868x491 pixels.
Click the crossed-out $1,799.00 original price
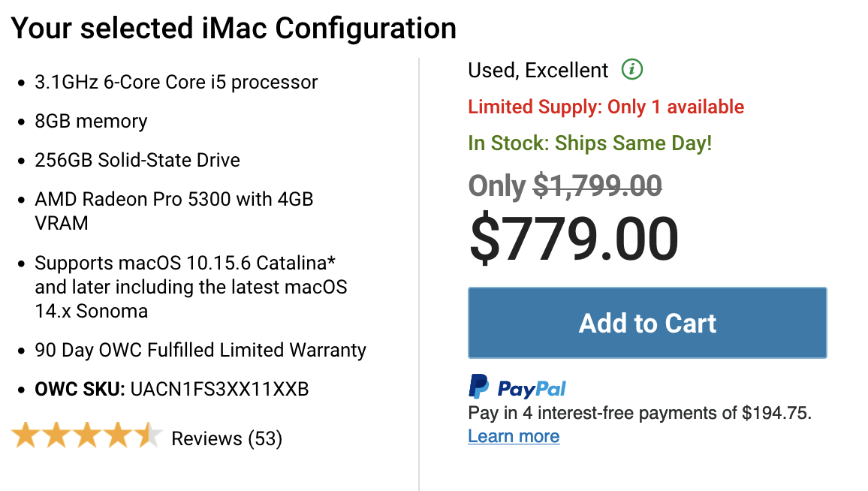click(597, 185)
